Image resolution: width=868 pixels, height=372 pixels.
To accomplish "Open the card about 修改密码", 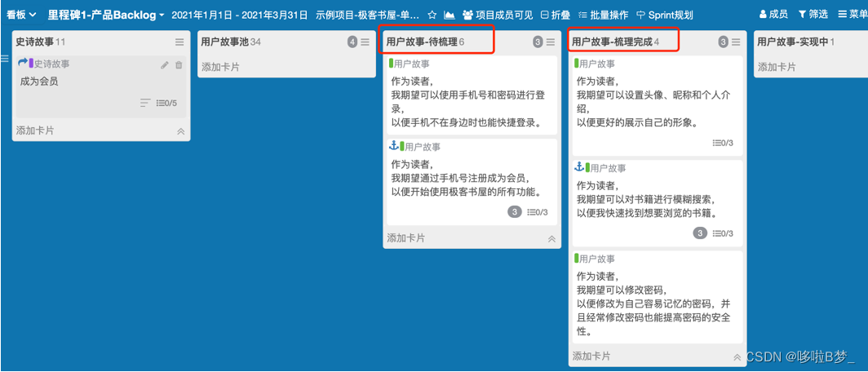I will tap(657, 298).
